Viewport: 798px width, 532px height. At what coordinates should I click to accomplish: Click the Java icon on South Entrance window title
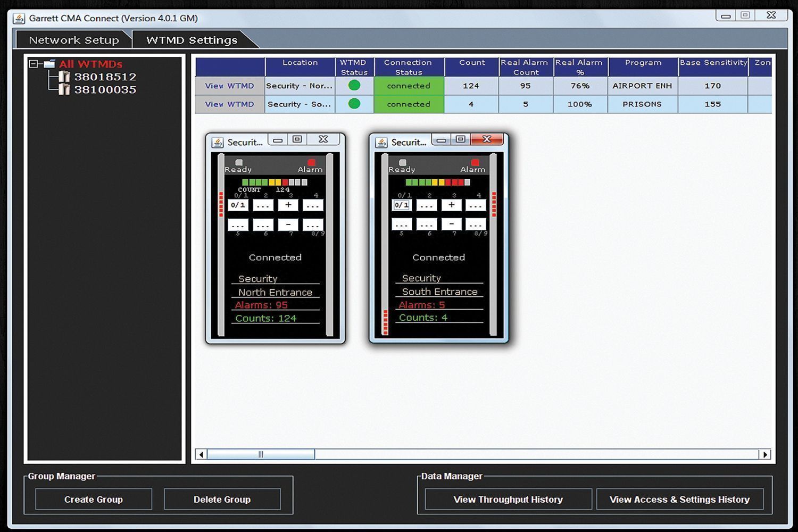pyautogui.click(x=381, y=142)
